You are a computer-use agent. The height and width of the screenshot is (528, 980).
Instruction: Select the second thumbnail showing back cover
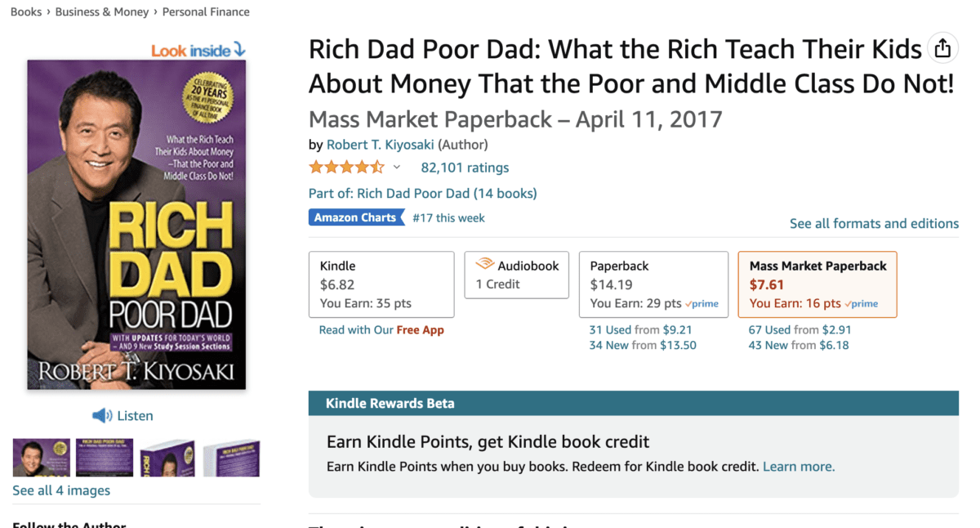point(105,458)
